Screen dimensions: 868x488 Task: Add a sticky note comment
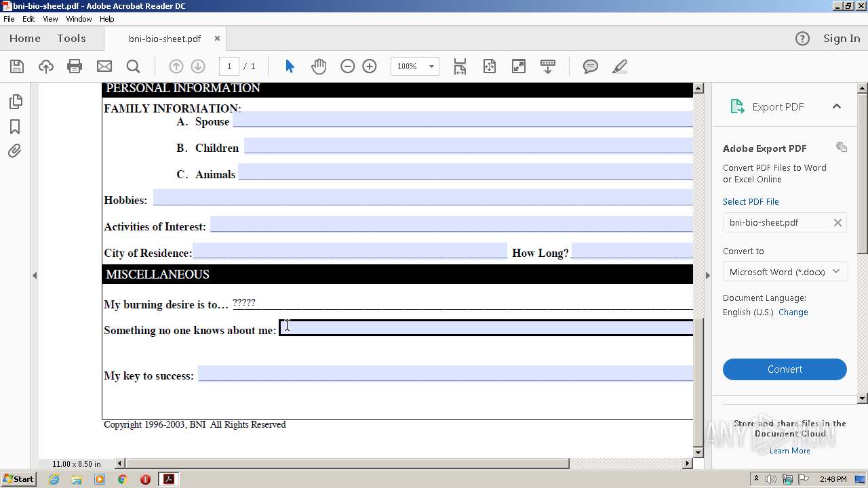click(591, 66)
